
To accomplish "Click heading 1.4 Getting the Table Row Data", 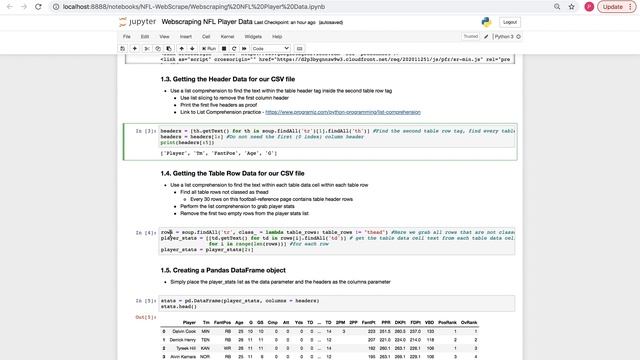I will [x=232, y=173].
